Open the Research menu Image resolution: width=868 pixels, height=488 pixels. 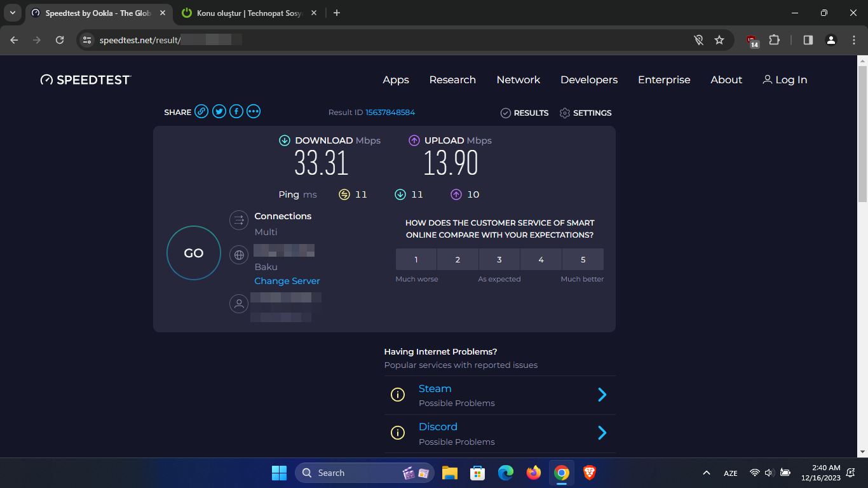point(452,79)
